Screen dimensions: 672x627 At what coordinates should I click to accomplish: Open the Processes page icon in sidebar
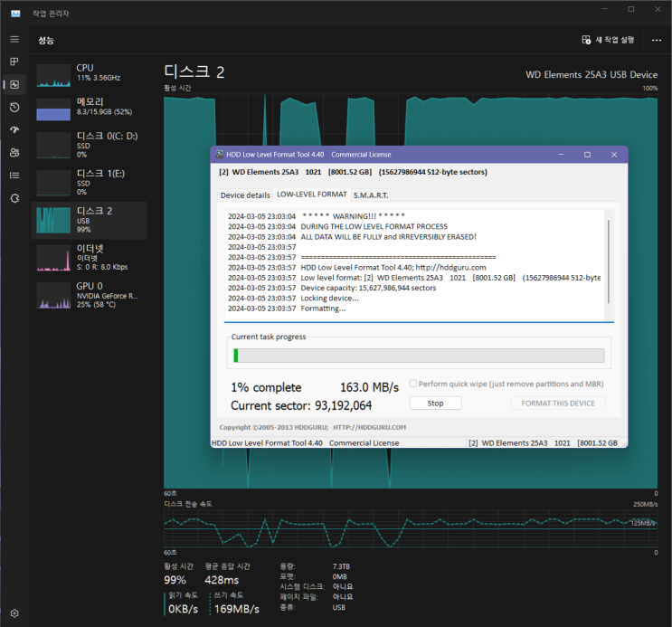click(14, 62)
